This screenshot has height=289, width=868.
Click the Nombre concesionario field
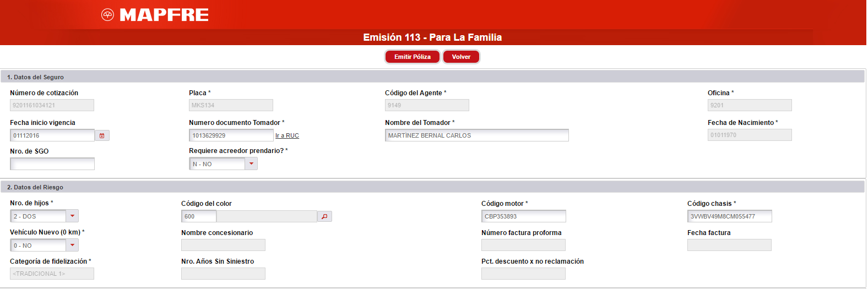click(x=223, y=245)
